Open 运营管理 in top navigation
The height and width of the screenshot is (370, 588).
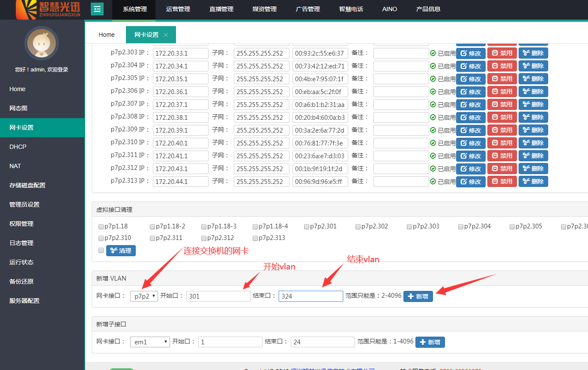(178, 9)
